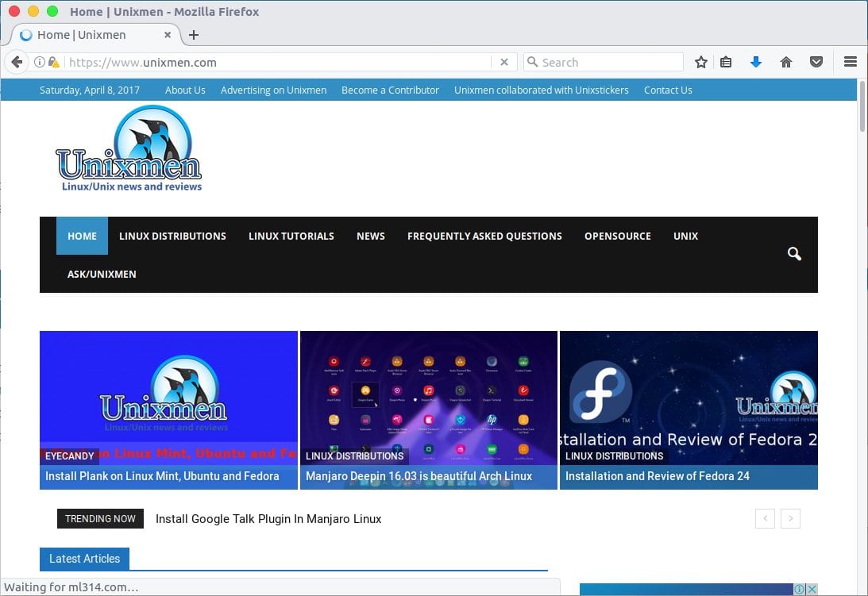Click the Unixmen logo in the header

(x=129, y=148)
